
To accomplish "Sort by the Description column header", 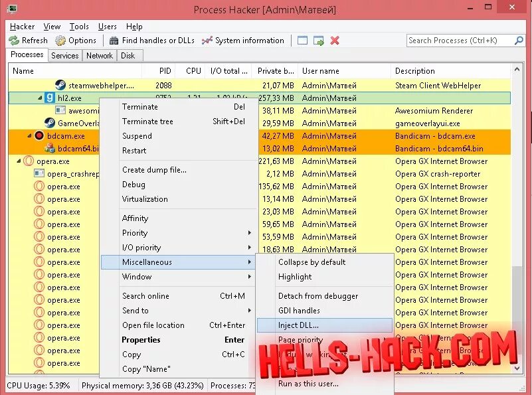I will pos(450,71).
